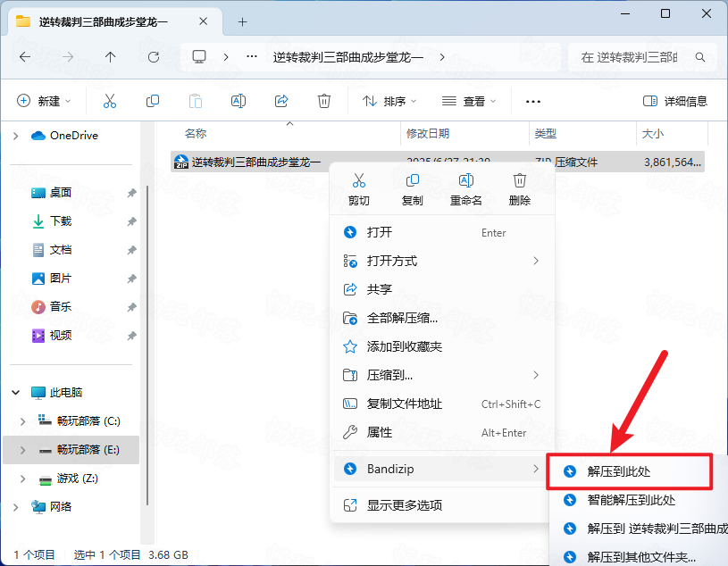Screen dimensions: 728x566
Task: Select 智能解压到此处 in Bandizip submenu
Action: pos(640,500)
